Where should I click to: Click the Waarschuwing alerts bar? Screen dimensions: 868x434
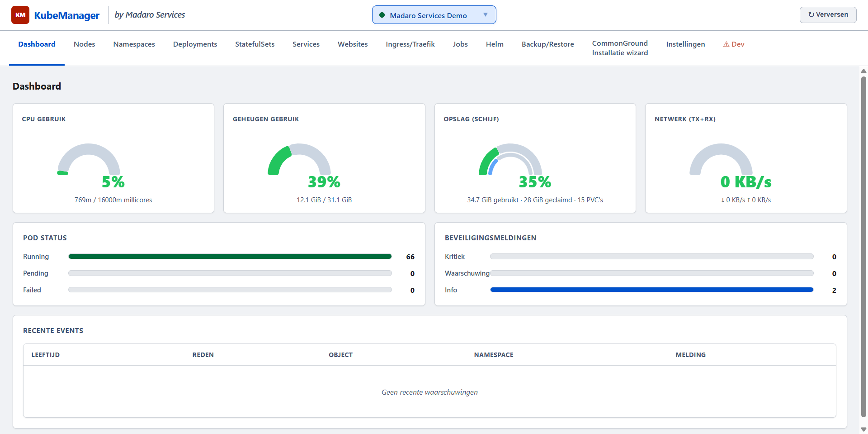pyautogui.click(x=652, y=273)
